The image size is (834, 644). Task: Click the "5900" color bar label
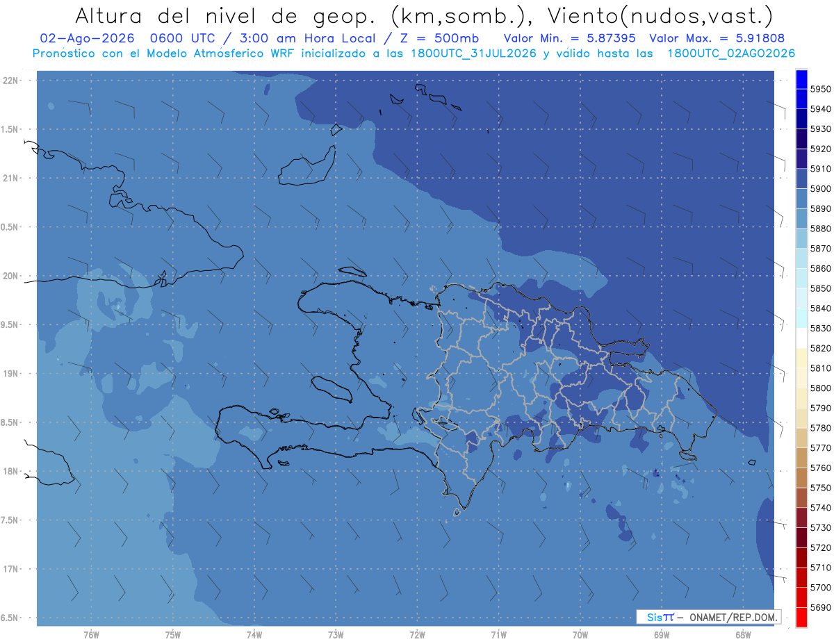coord(821,188)
